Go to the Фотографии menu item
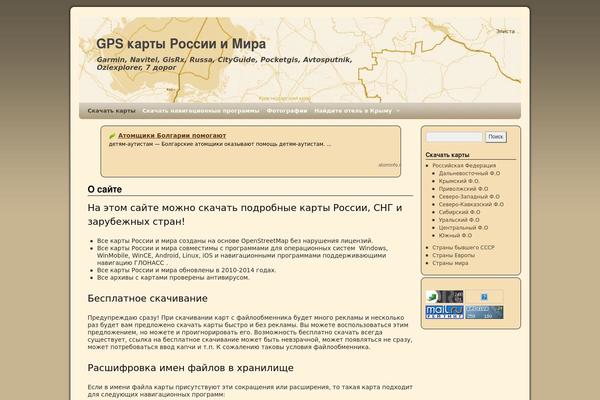This screenshot has height=400, width=600. coord(287,111)
